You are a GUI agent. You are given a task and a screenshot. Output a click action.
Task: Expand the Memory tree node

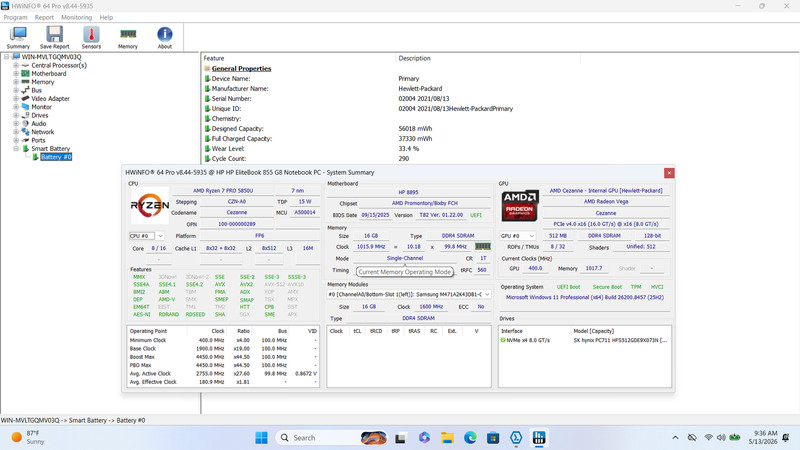16,82
